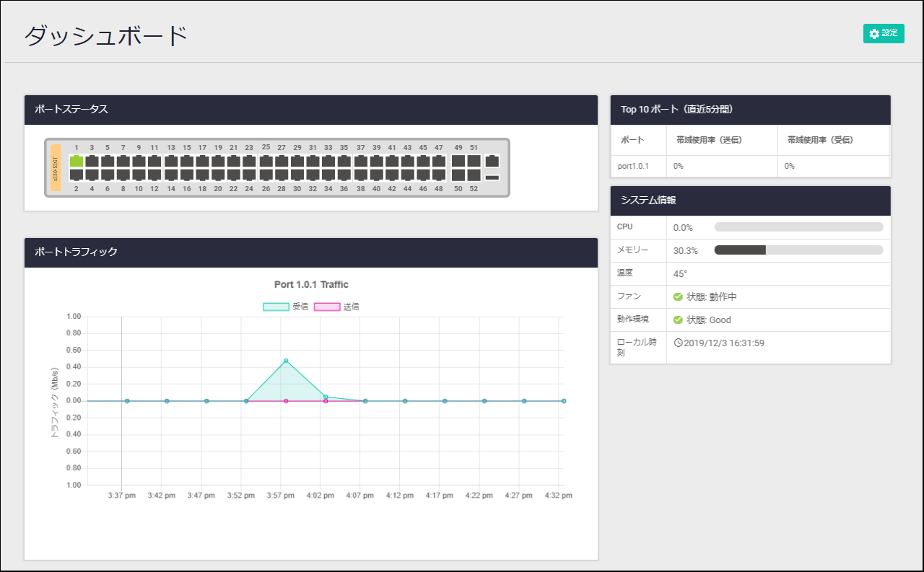This screenshot has height=572, width=924.
Task: Click the clock icon beside local time
Action: pos(678,343)
